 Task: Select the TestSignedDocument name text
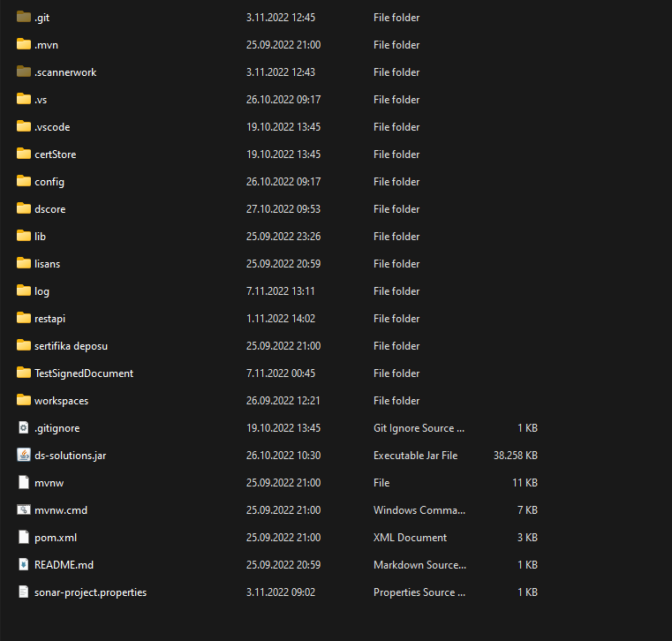click(84, 373)
